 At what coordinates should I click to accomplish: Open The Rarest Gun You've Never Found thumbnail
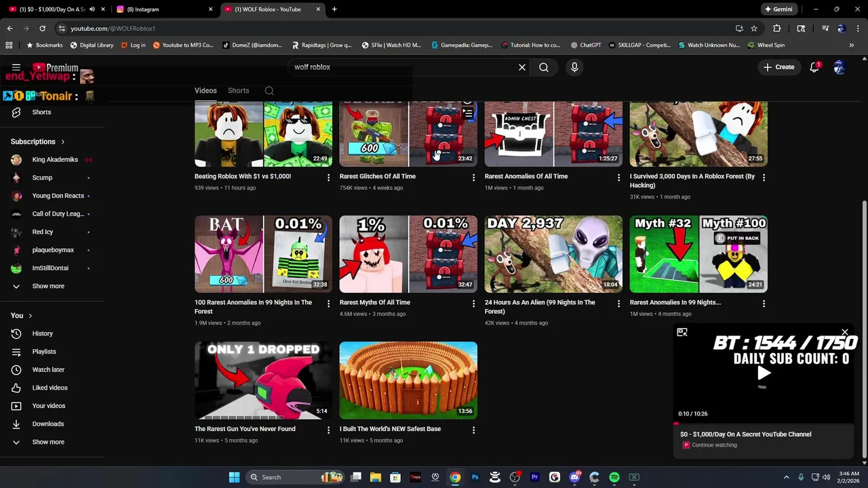point(263,380)
